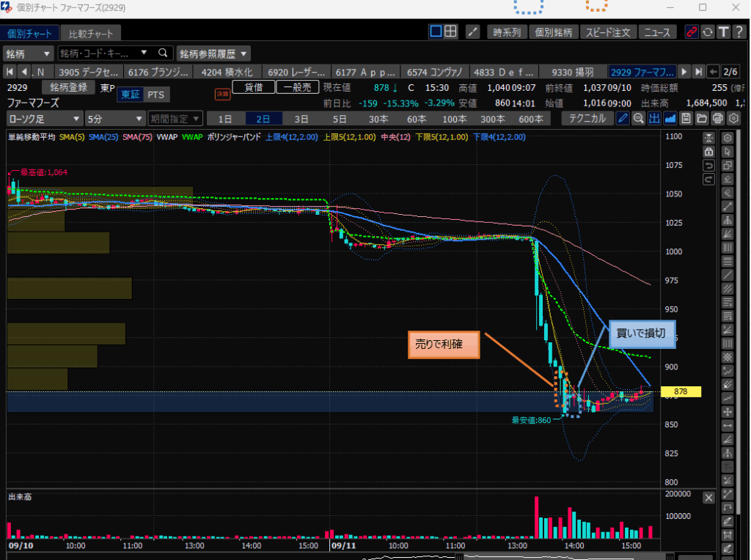Switch to single-chart layout view
Viewport: 751px width, 560px height.
[436, 32]
